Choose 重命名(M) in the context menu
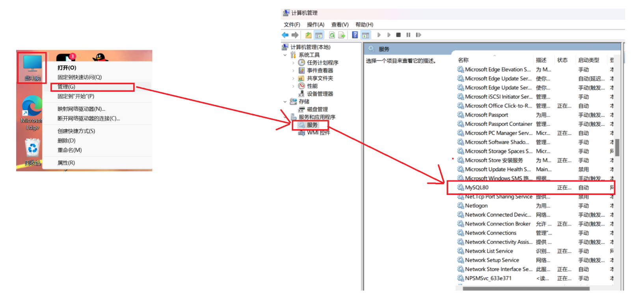 tap(97, 150)
